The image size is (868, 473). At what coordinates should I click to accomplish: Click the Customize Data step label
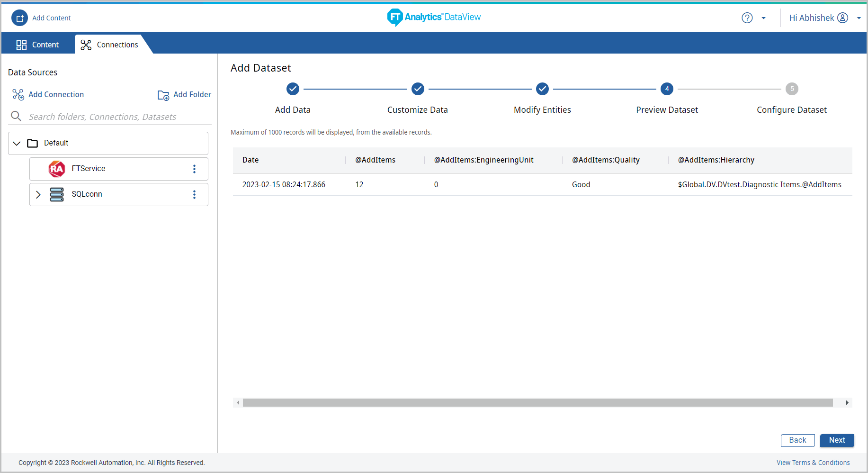tap(418, 110)
